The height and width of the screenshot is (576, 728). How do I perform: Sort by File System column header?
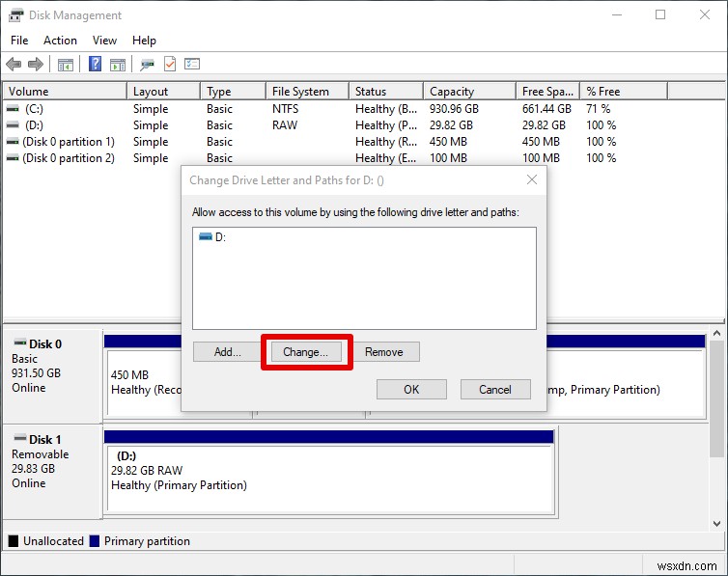click(307, 92)
